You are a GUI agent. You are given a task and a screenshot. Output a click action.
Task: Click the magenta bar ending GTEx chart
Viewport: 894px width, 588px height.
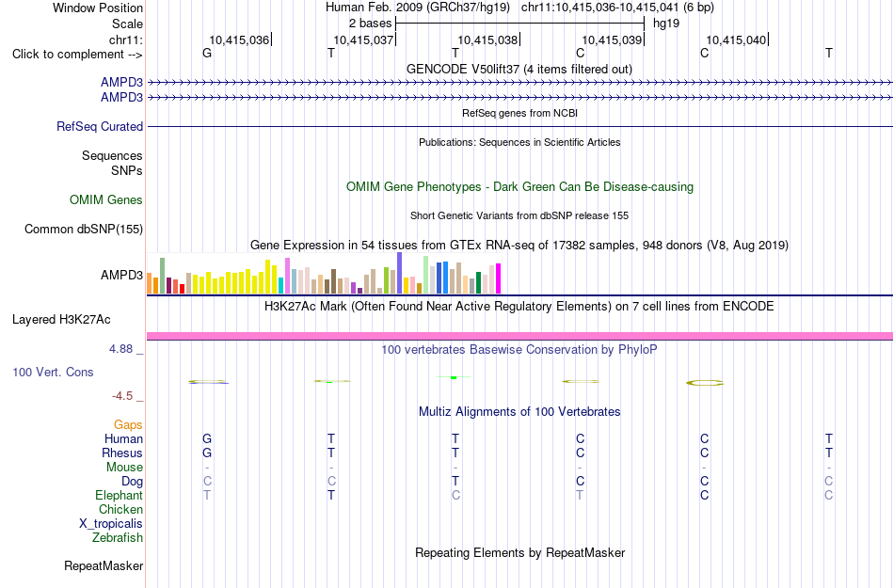tap(499, 278)
